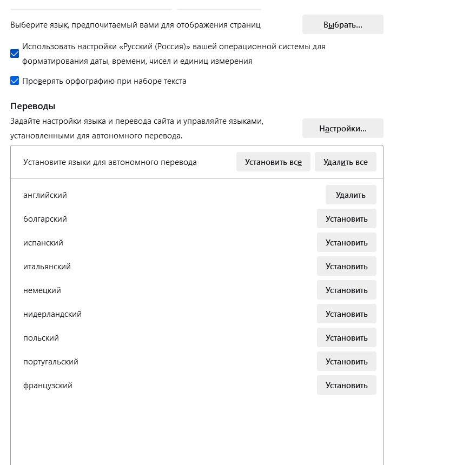Click the португальский language name text

click(x=51, y=362)
